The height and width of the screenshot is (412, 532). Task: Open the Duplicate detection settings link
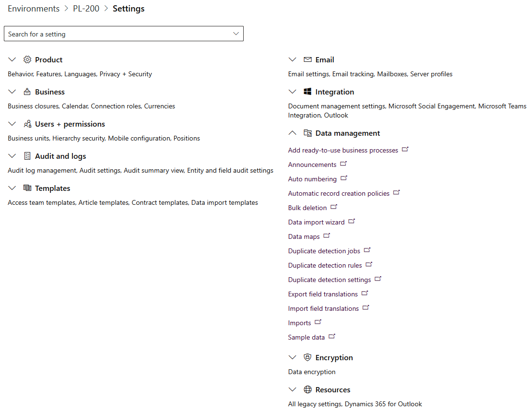point(330,280)
